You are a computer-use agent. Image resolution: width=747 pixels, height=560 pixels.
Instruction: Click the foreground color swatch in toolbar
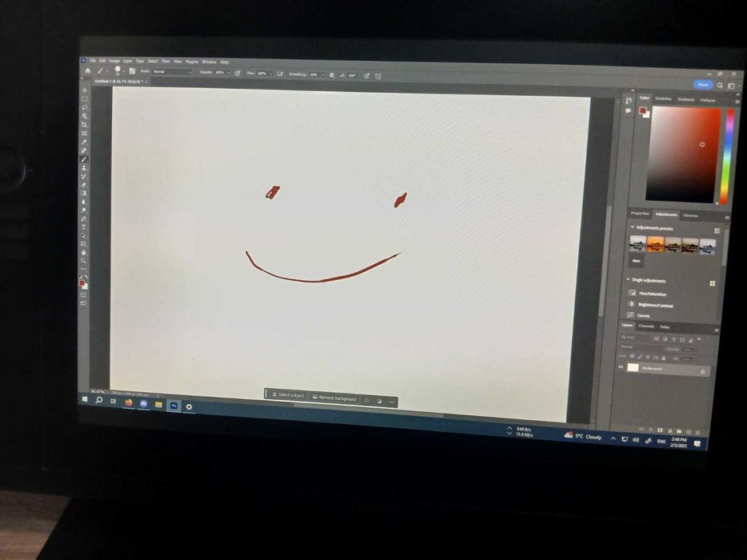point(82,283)
